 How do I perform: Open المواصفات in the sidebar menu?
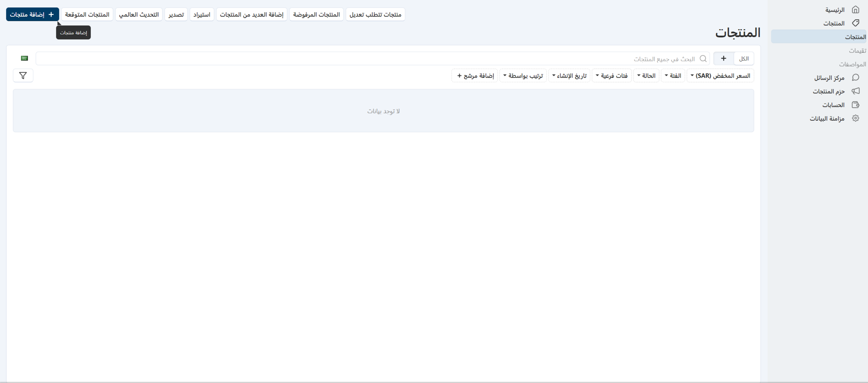(x=852, y=64)
